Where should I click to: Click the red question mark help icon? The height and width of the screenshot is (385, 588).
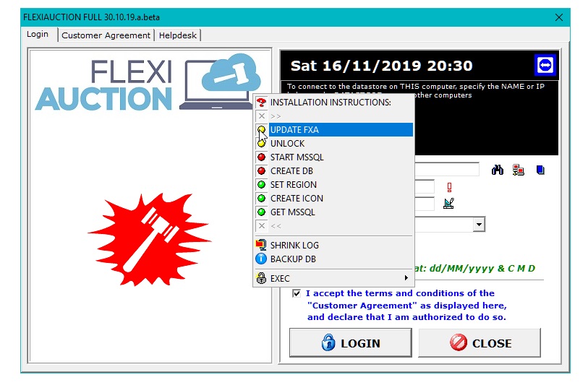[x=261, y=103]
